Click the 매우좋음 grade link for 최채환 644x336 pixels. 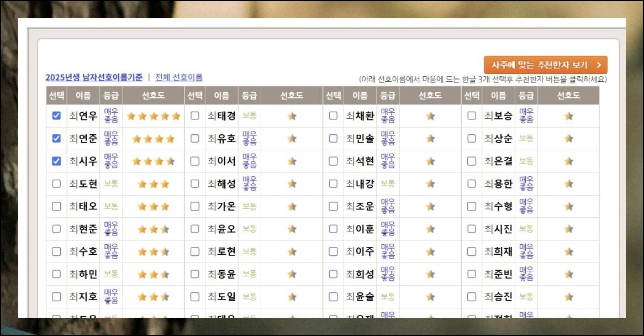coord(388,116)
